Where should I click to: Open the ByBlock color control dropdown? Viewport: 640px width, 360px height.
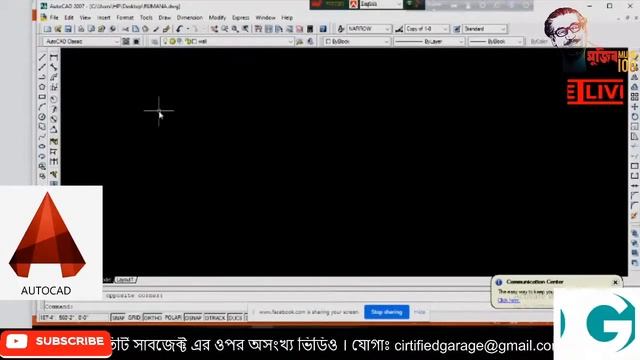pyautogui.click(x=357, y=42)
